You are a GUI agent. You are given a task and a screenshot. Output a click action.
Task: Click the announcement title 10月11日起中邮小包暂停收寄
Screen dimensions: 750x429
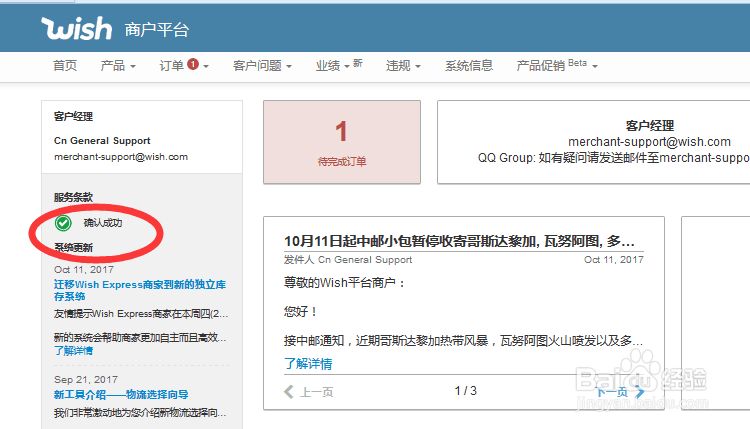click(x=459, y=242)
